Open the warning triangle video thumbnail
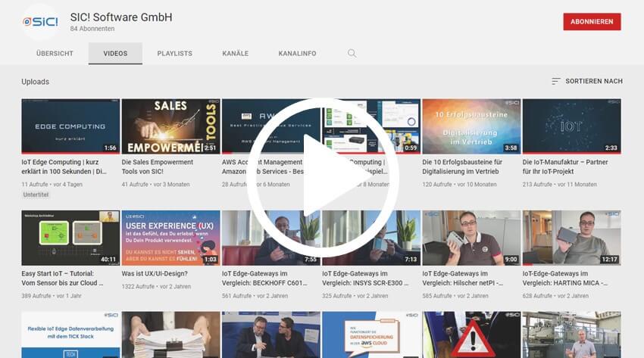This screenshot has width=644, height=358. coord(471,335)
